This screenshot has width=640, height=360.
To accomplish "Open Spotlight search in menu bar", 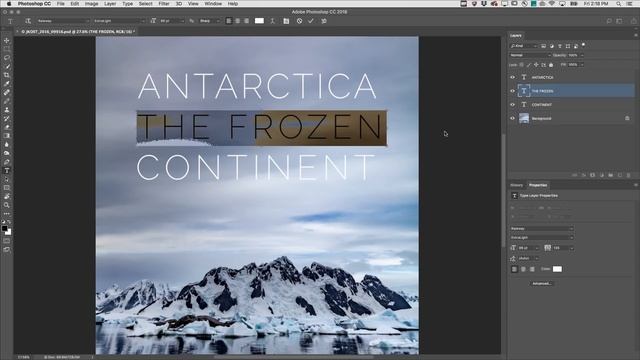I will (x=619, y=4).
